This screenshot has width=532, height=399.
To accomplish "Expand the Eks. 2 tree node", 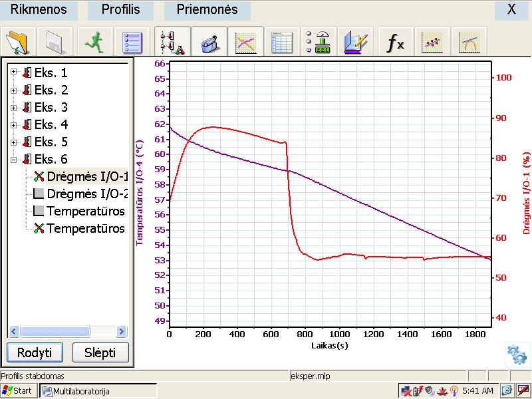I will tap(13, 90).
